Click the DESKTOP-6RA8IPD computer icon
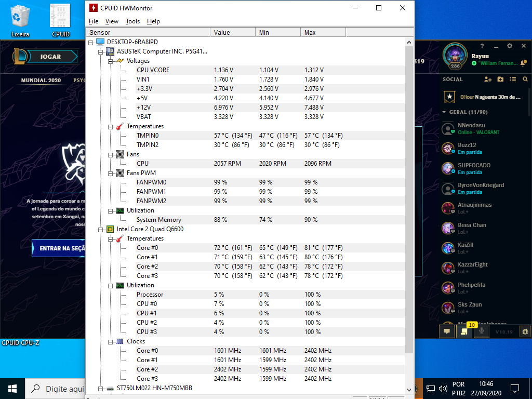The width and height of the screenshot is (532, 399). pos(100,42)
